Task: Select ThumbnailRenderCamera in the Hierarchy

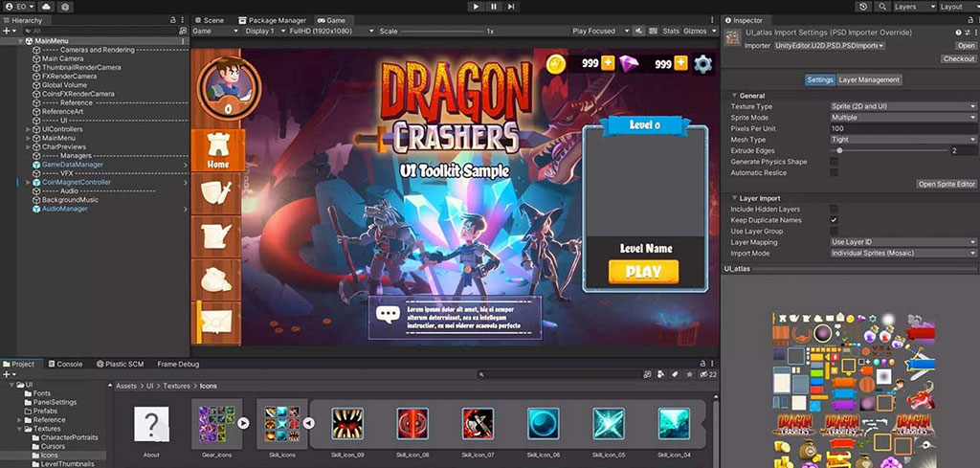Action: (x=81, y=68)
